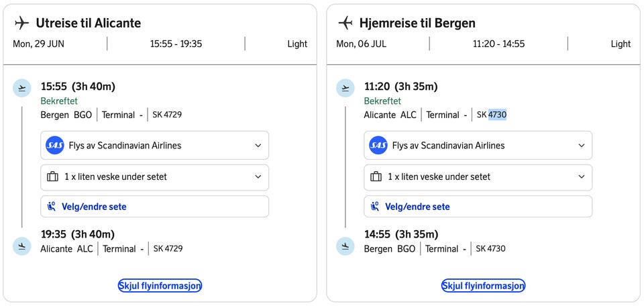Click the arrival icon at 14:55 Bergen
Screen dimensions: 644x306
[x=345, y=246]
